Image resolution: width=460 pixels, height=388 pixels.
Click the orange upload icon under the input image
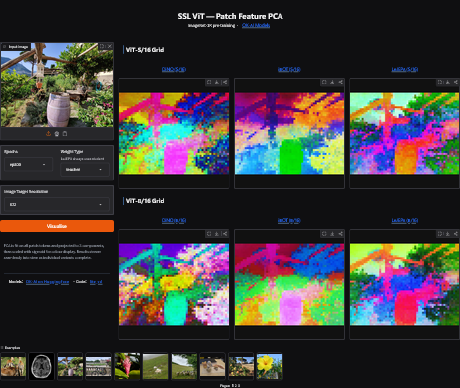click(48, 134)
